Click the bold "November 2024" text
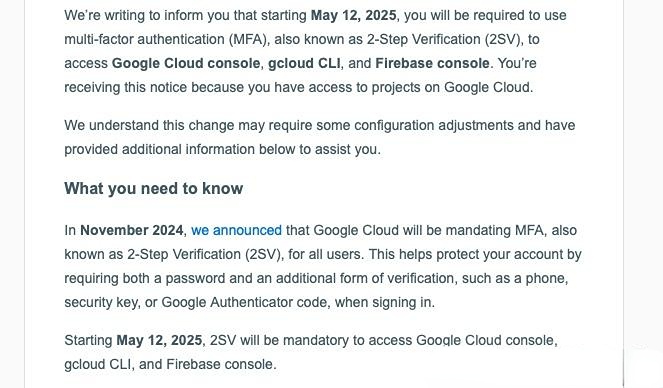The image size is (663, 388). click(132, 230)
